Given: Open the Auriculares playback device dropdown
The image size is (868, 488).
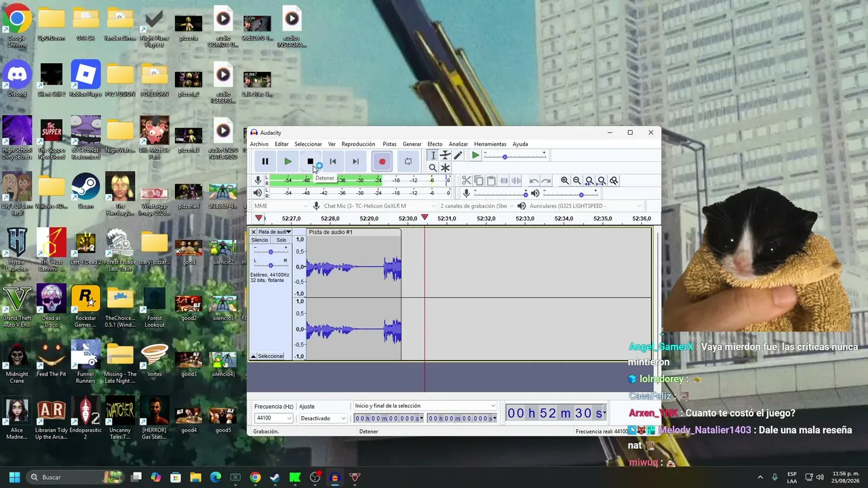Looking at the screenshot, I should [585, 206].
